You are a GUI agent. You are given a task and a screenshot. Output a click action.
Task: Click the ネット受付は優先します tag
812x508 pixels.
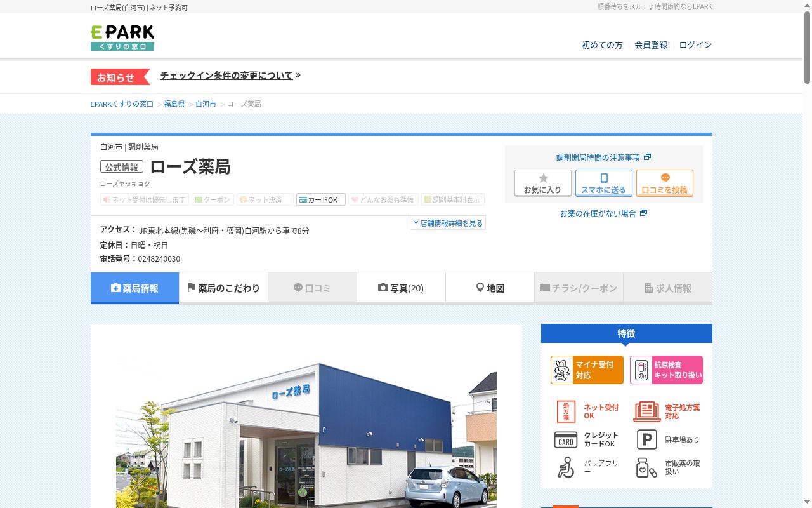point(145,199)
